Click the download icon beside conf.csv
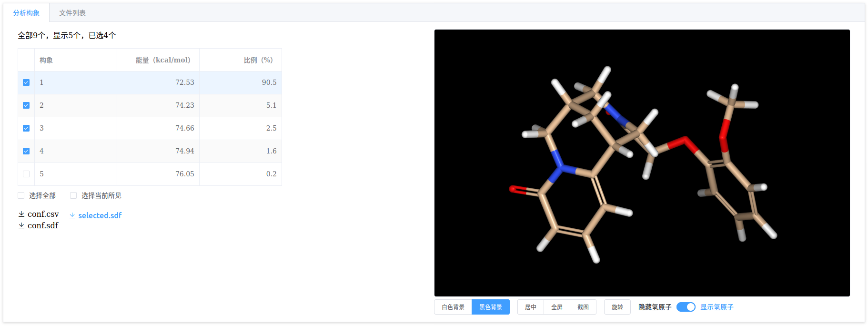868x326 pixels. (21, 214)
